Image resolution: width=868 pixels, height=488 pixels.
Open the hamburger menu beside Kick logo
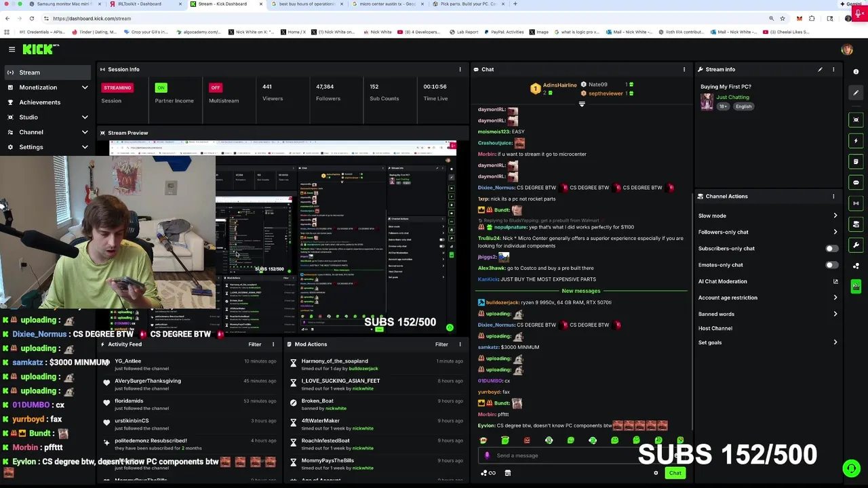[12, 49]
